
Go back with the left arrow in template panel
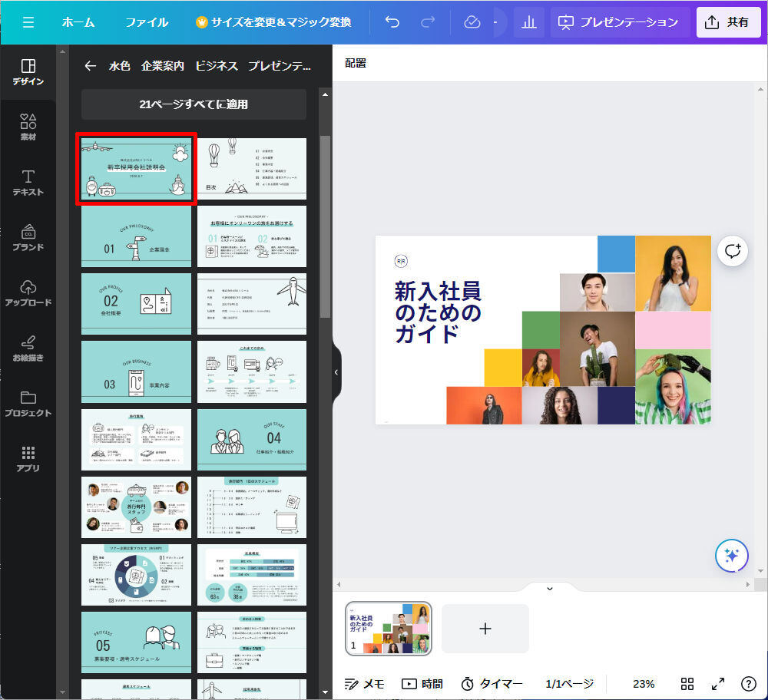coord(90,65)
